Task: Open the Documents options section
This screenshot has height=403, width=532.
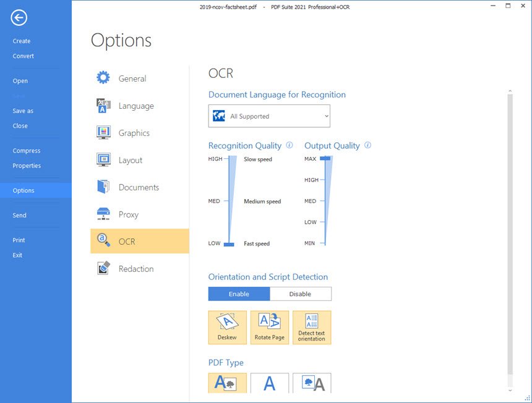Action: coord(139,187)
